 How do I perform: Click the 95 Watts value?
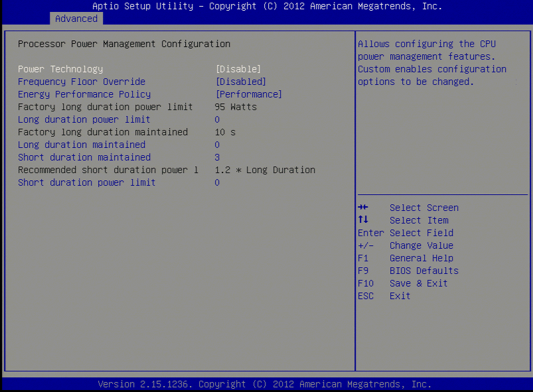click(236, 107)
